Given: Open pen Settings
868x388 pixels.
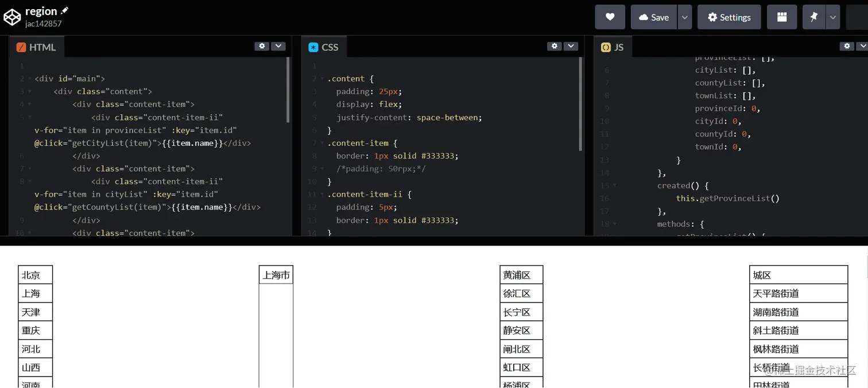Looking at the screenshot, I should pyautogui.click(x=729, y=17).
